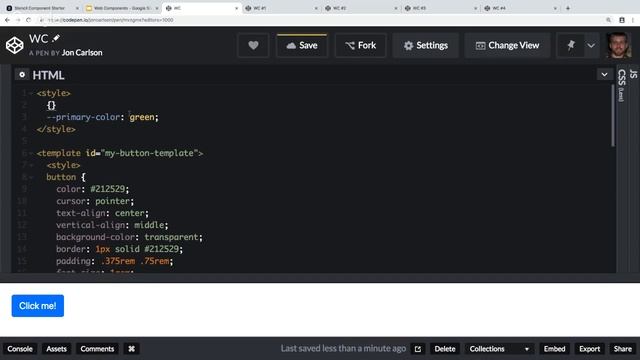Expand the HTML editor options chevron
Viewport: 640px width, 360px height.
[x=604, y=75]
